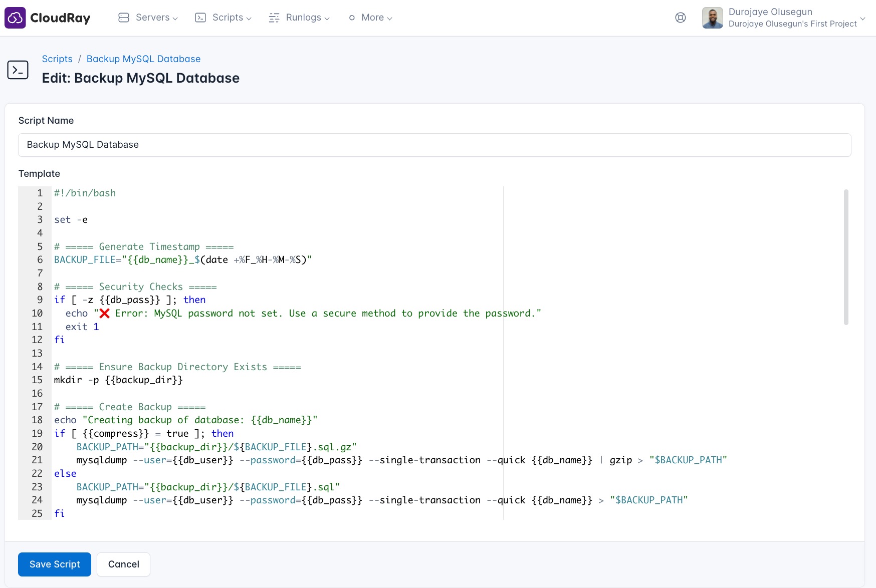The width and height of the screenshot is (876, 588).
Task: Click the Save Script button
Action: pyautogui.click(x=55, y=564)
